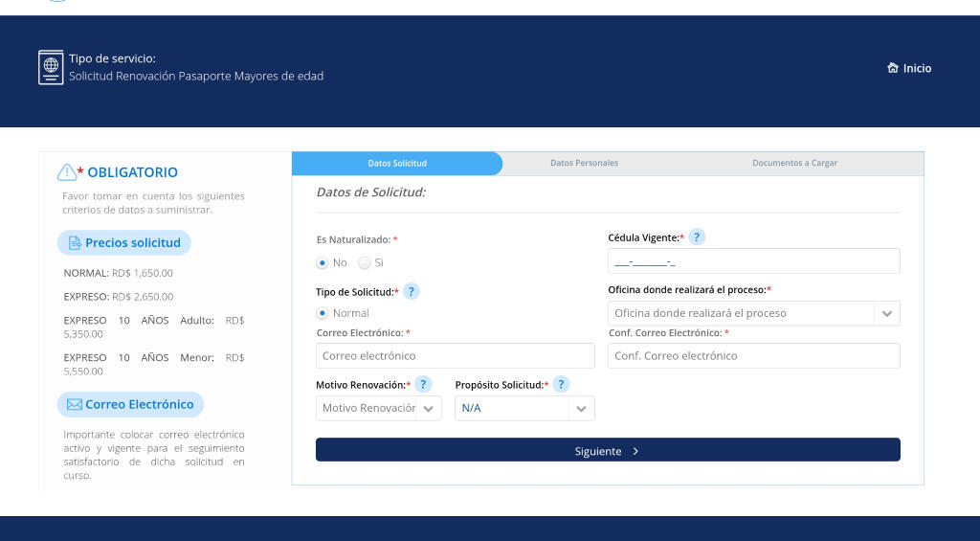
Task: Select Si for Es Naturalizado
Action: point(365,262)
